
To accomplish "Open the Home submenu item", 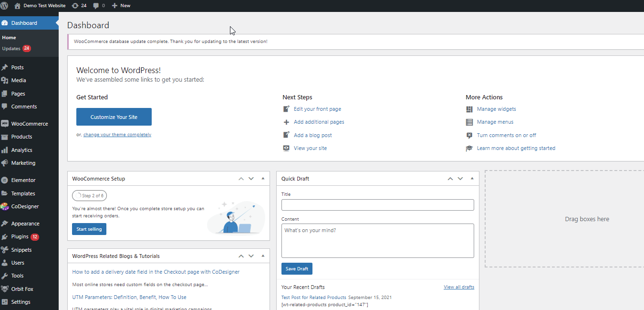I will tap(9, 37).
